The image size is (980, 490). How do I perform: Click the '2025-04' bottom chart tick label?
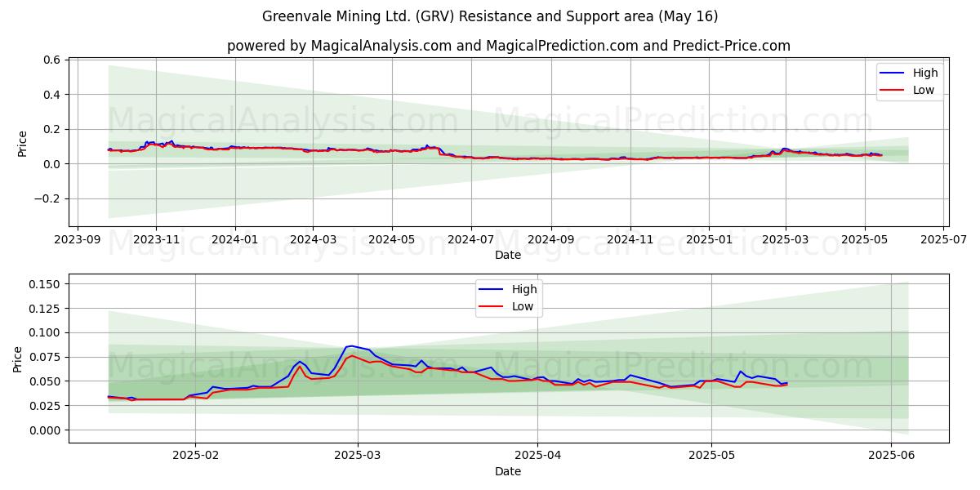pyautogui.click(x=537, y=456)
